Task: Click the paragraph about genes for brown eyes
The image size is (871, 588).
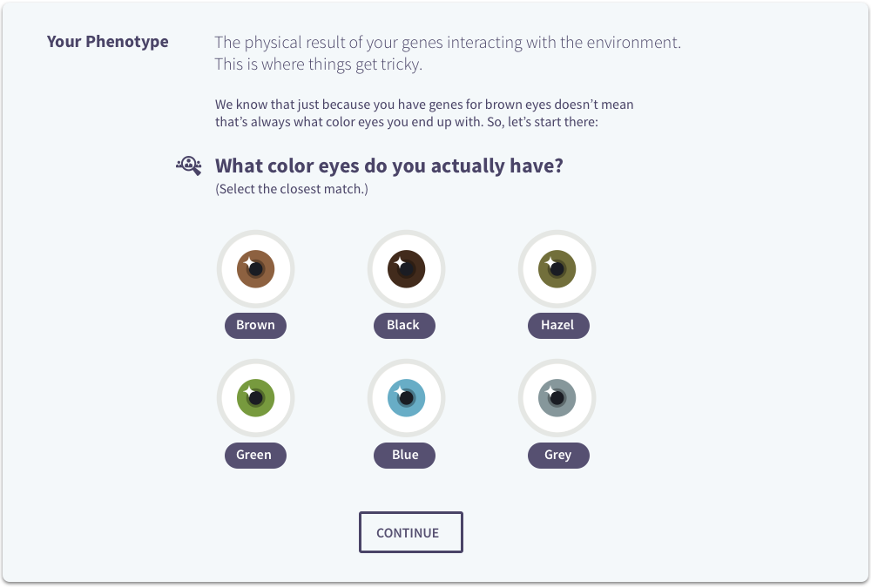Action: click(424, 113)
